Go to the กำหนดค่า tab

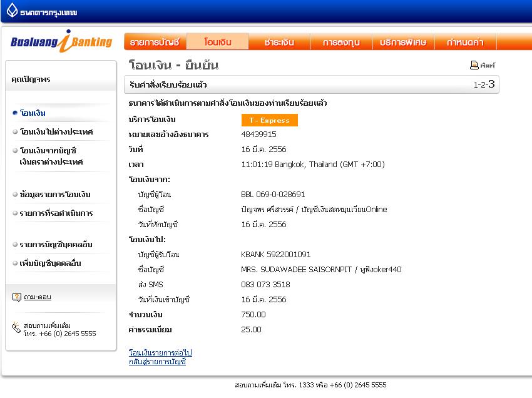[465, 42]
